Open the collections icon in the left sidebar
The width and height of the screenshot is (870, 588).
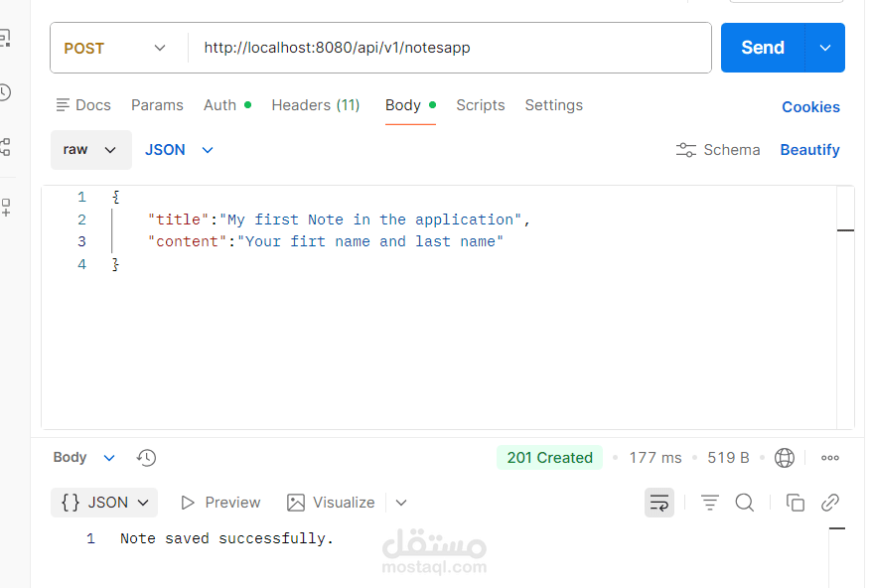coord(4,38)
